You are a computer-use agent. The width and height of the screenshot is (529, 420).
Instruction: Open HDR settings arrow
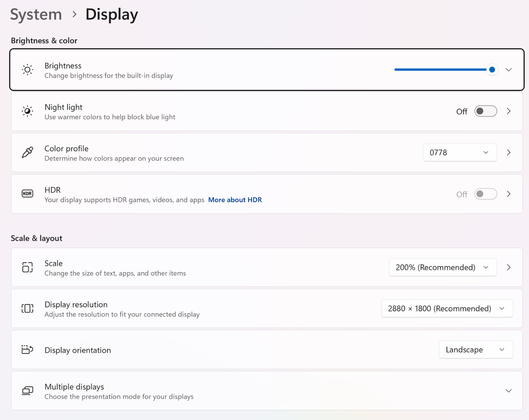[x=509, y=194]
